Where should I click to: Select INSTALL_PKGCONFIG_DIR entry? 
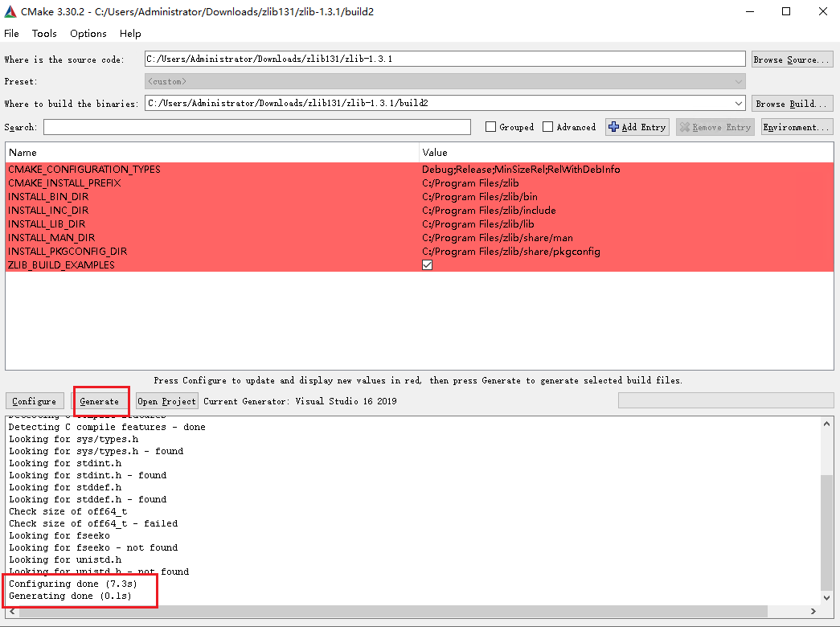coord(68,252)
